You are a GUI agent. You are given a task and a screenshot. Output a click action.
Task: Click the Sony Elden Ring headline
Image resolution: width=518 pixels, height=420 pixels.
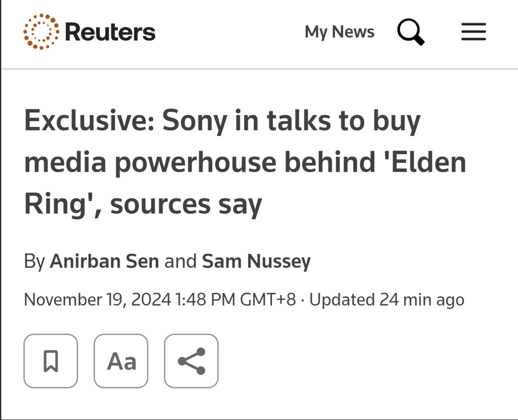[x=245, y=162]
